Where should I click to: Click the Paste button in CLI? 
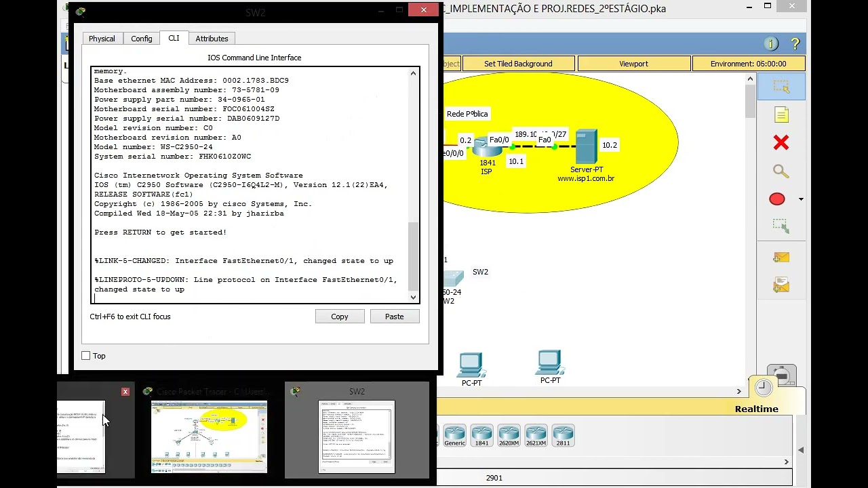click(x=395, y=317)
